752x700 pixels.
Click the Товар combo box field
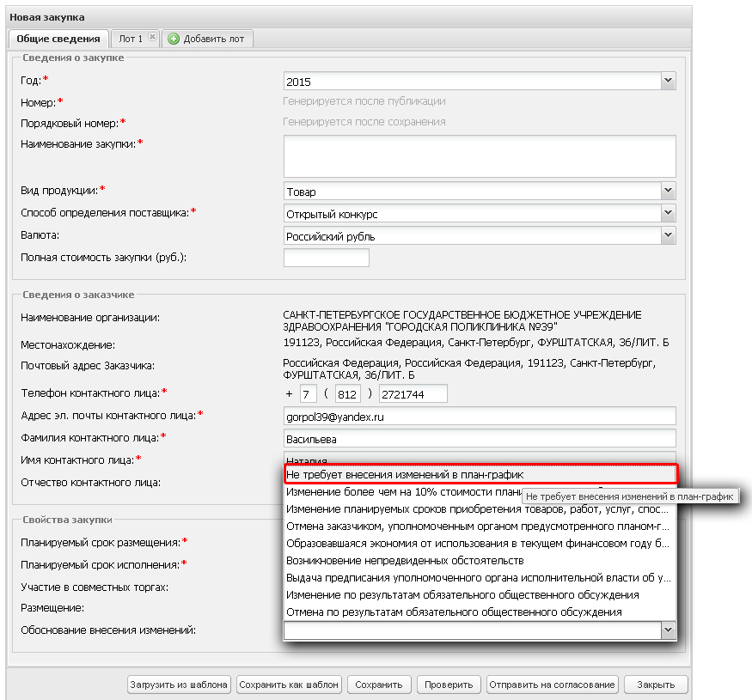[473, 191]
